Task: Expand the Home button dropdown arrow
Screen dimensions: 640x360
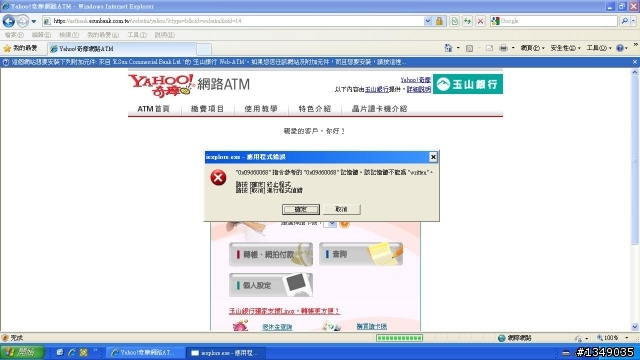Action: pyautogui.click(x=458, y=48)
